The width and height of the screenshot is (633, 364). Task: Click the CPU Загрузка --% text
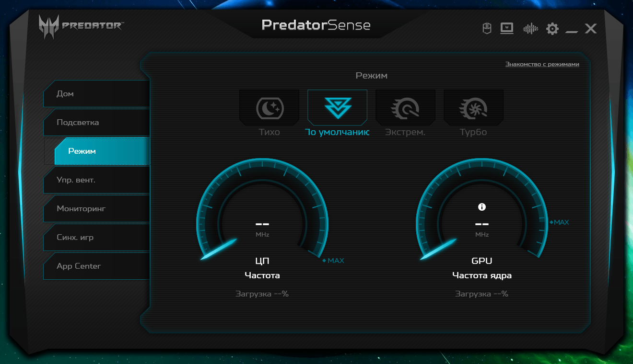[262, 294]
